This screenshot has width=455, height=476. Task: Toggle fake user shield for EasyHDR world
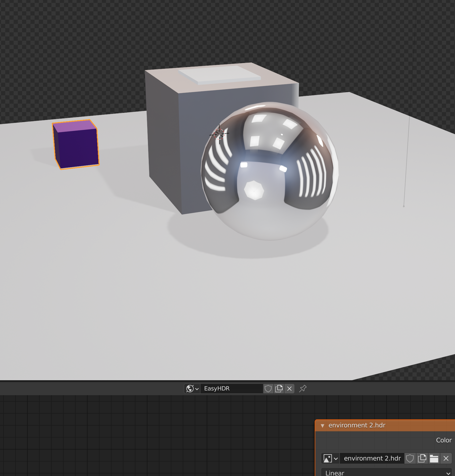click(x=268, y=389)
